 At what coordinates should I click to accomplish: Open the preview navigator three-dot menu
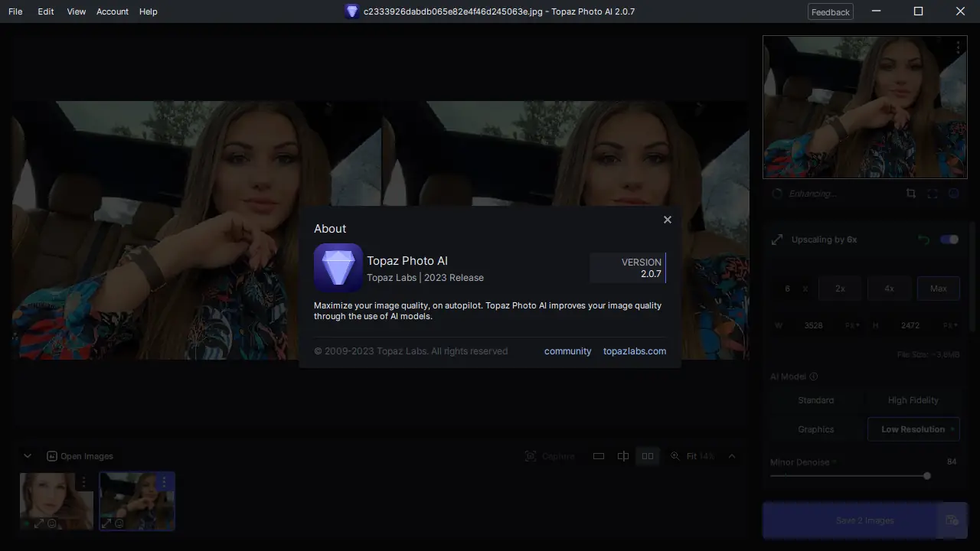click(x=958, y=47)
